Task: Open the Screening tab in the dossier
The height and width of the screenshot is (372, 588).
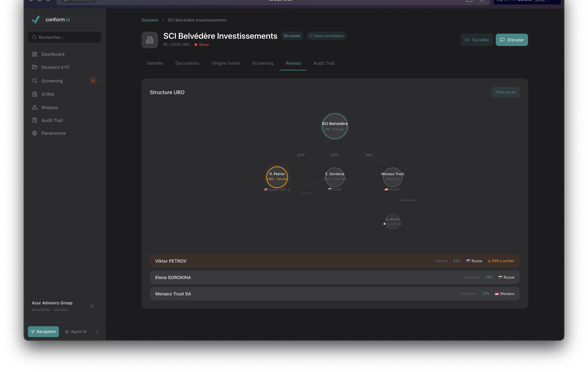Action: point(263,63)
